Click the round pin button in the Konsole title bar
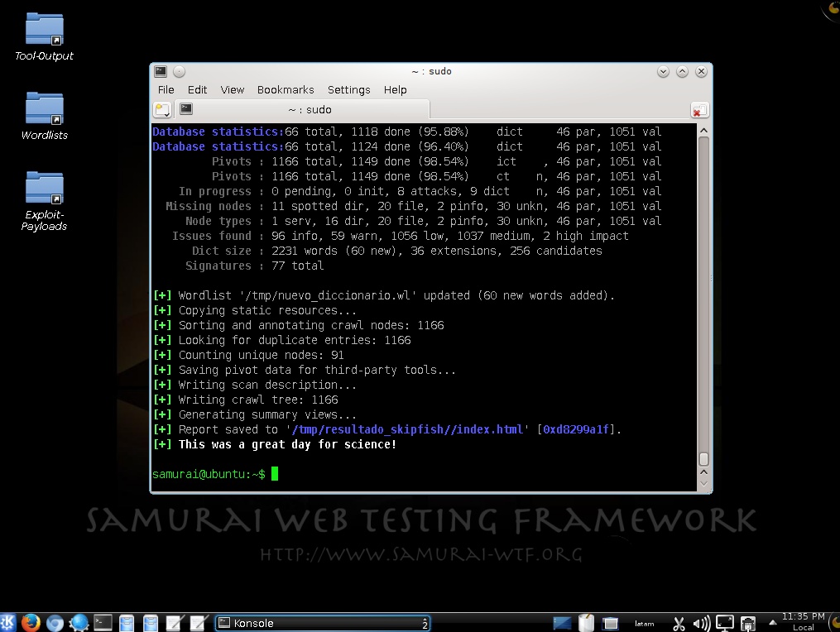 click(x=179, y=71)
